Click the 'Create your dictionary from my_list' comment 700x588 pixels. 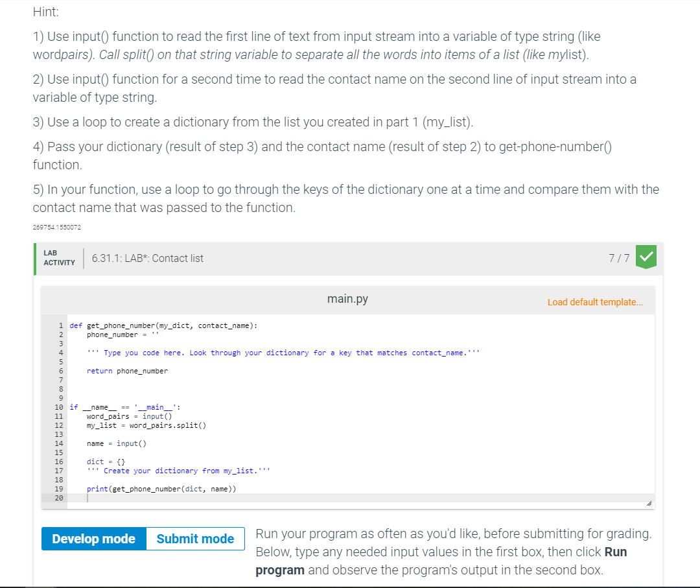pyautogui.click(x=179, y=471)
